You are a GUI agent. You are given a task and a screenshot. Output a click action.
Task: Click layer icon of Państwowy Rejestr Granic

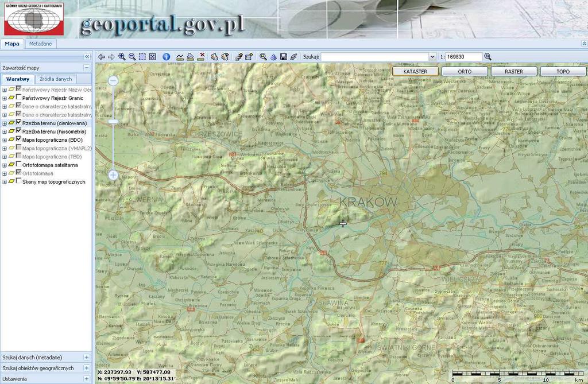11,98
